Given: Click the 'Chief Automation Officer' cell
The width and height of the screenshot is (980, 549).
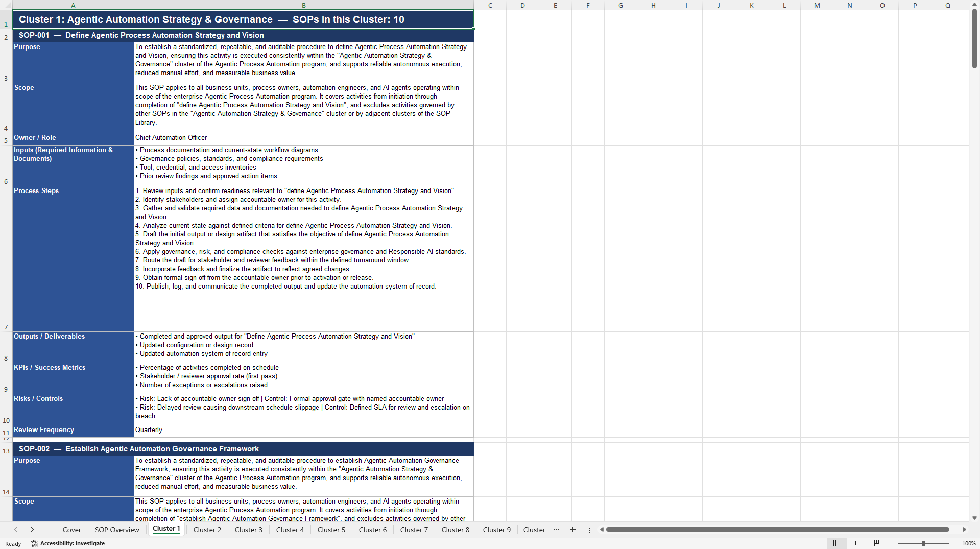Looking at the screenshot, I should (x=304, y=139).
